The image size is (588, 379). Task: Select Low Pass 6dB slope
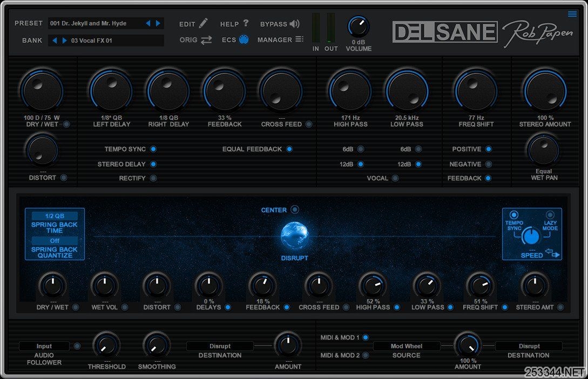(418, 149)
